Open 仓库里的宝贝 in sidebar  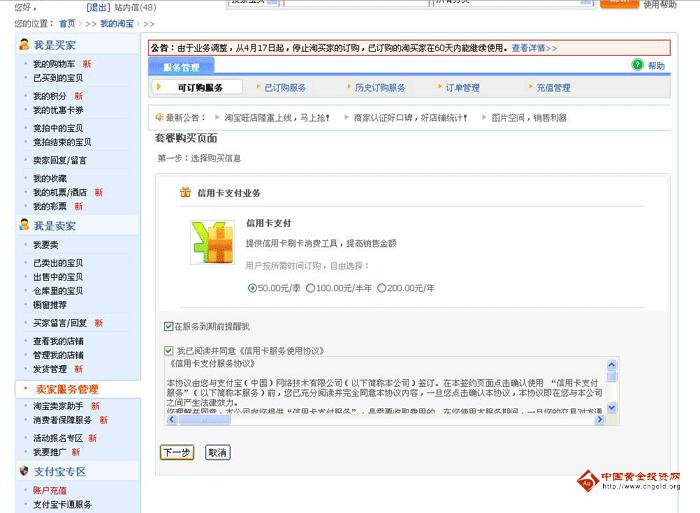point(58,291)
